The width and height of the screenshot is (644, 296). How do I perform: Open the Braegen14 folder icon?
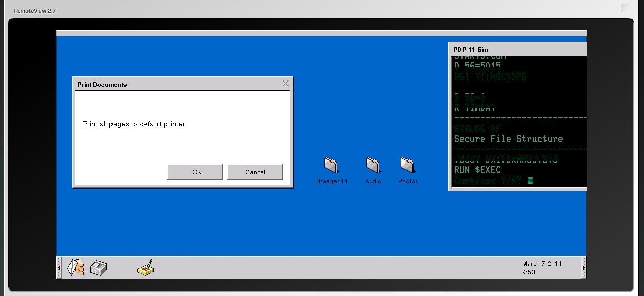[x=331, y=165]
